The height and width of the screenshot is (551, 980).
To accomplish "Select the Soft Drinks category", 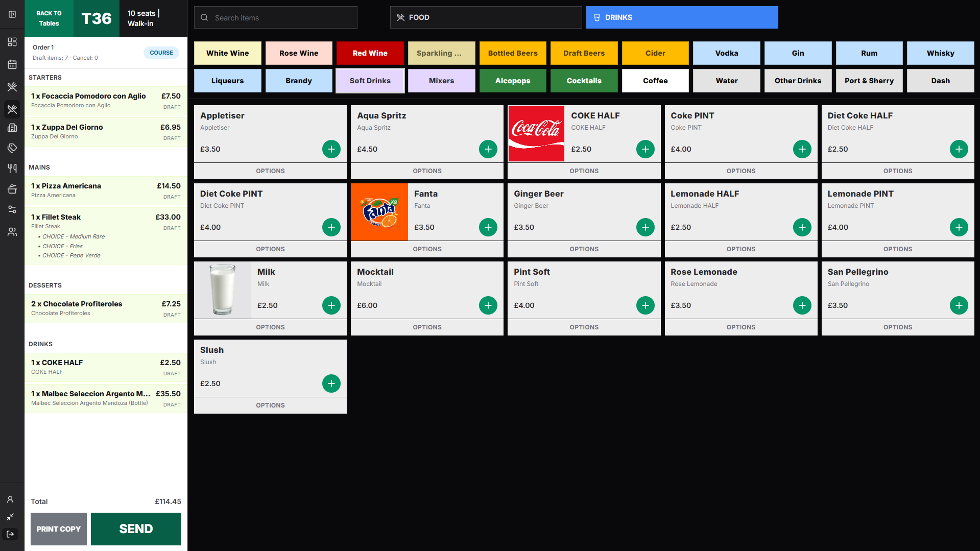I will (x=370, y=81).
